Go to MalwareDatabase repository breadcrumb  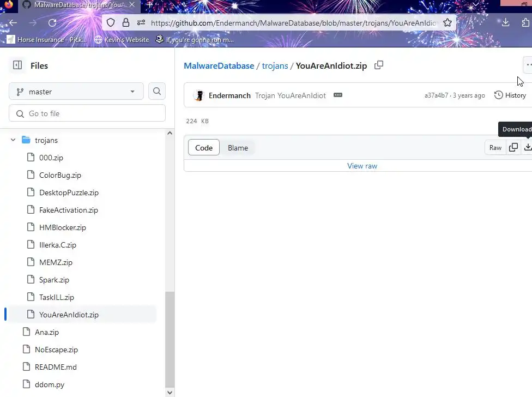pyautogui.click(x=219, y=65)
